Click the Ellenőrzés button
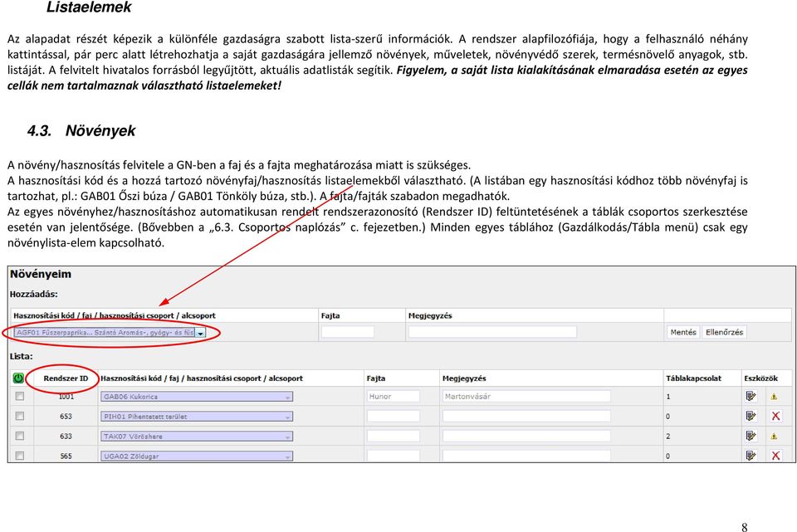797x532 pixels. tap(724, 332)
